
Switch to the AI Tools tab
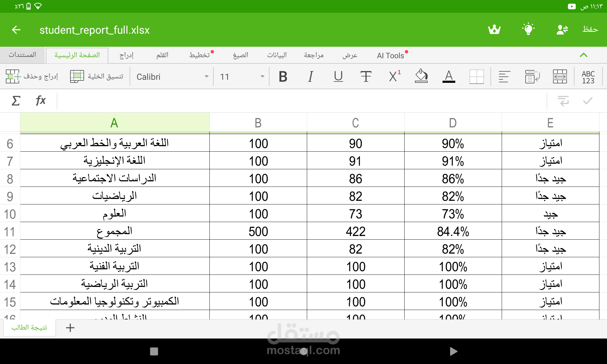click(x=390, y=56)
